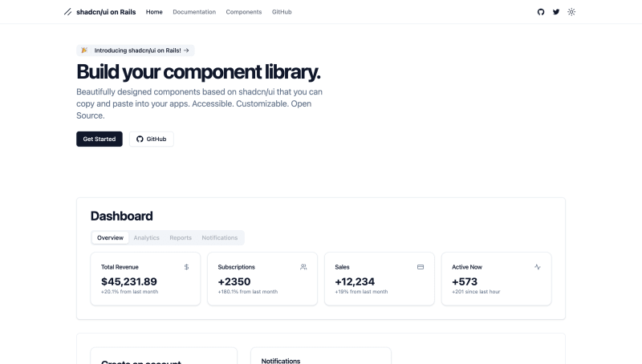Click '+201 since last hour' text
This screenshot has width=642, height=364.
tap(476, 292)
